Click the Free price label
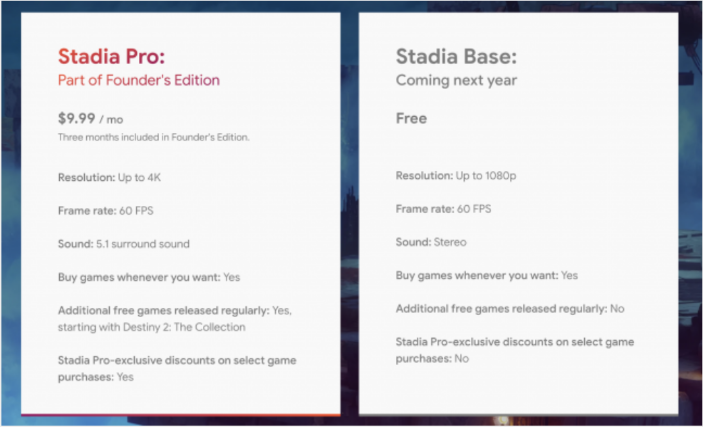This screenshot has width=704, height=427. pos(411,118)
